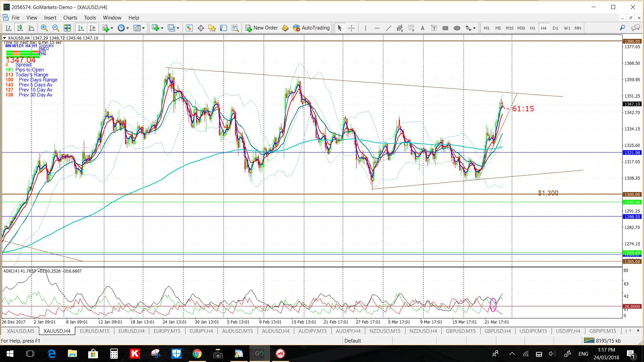The image size is (644, 362).
Task: Open Google Chrome from the taskbar
Action: [x=197, y=354]
